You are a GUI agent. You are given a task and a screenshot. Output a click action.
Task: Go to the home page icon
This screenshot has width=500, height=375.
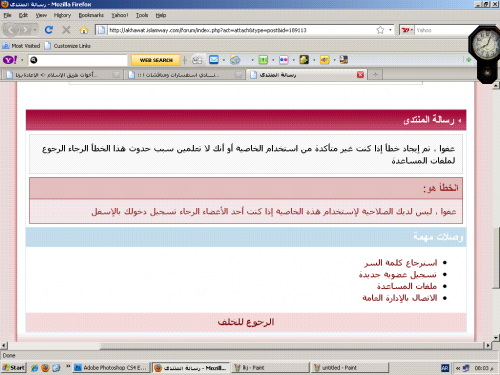point(84,30)
